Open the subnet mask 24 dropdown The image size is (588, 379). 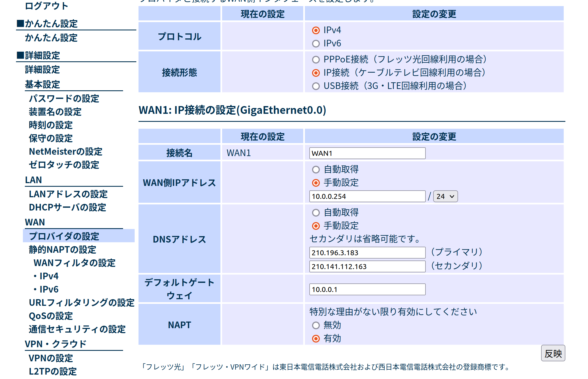tap(445, 196)
